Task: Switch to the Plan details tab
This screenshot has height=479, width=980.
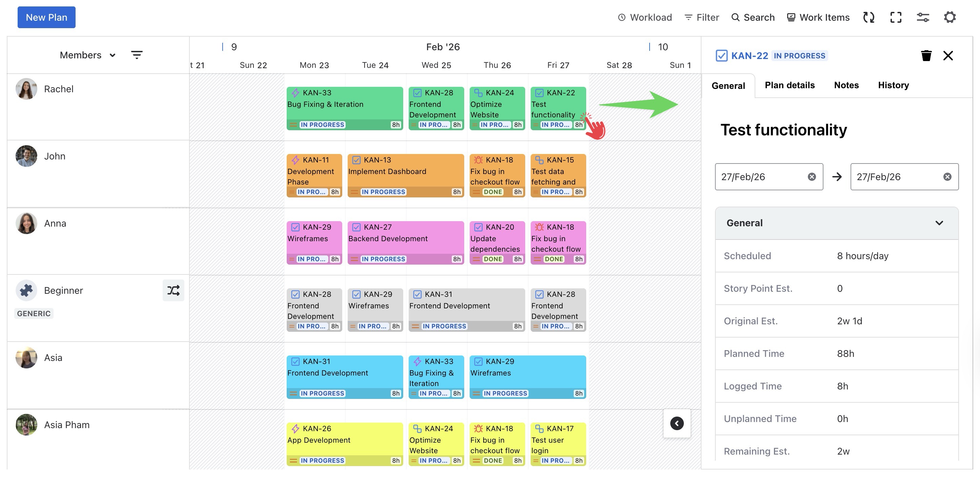Action: point(790,85)
